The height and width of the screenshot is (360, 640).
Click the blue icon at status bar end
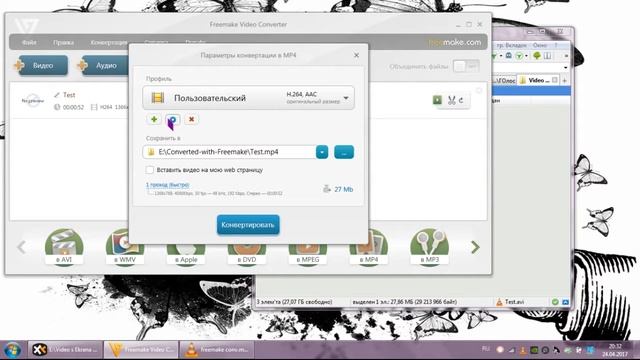(565, 302)
